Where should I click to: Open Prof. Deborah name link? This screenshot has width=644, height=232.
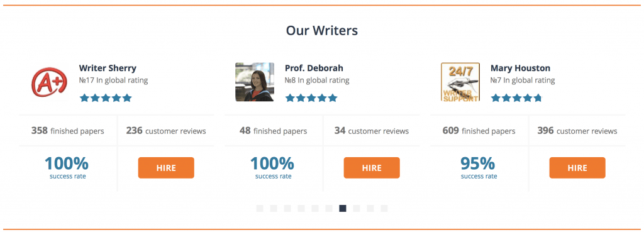314,68
